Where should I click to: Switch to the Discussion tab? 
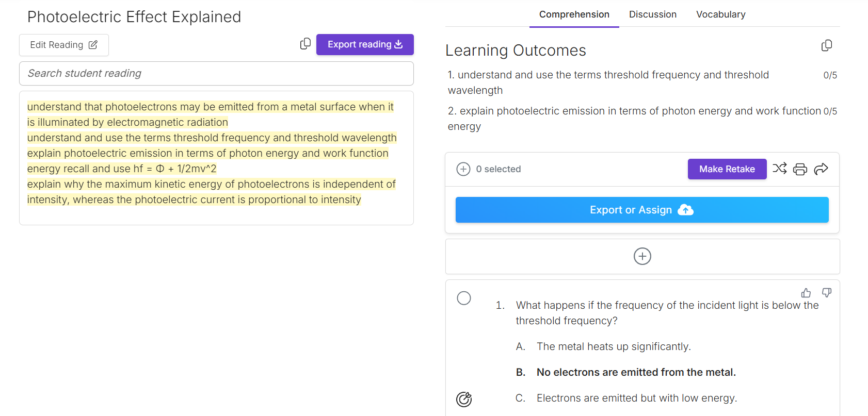652,14
